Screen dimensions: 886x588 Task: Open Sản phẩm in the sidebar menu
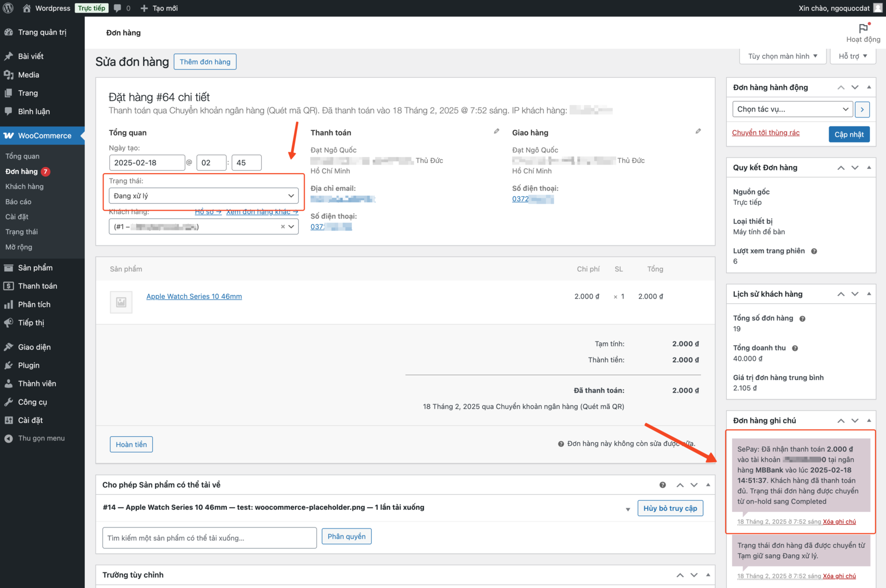pyautogui.click(x=35, y=268)
